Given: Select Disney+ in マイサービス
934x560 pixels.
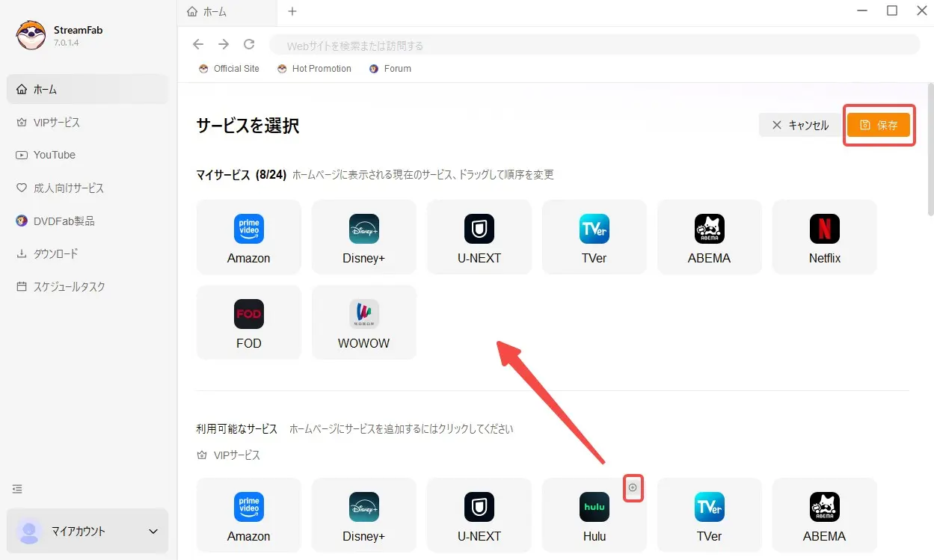Looking at the screenshot, I should tap(364, 237).
